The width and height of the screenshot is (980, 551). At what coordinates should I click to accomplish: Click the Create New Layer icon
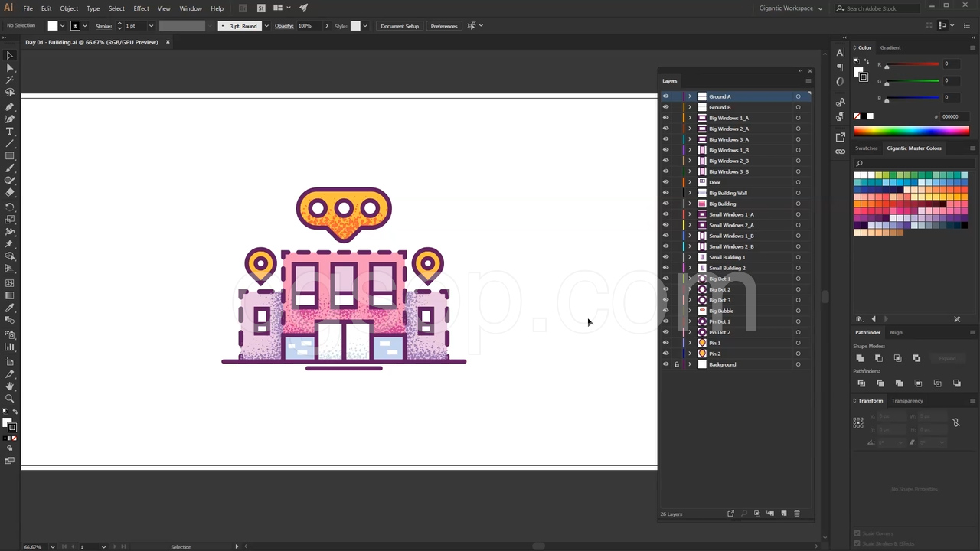(x=783, y=514)
